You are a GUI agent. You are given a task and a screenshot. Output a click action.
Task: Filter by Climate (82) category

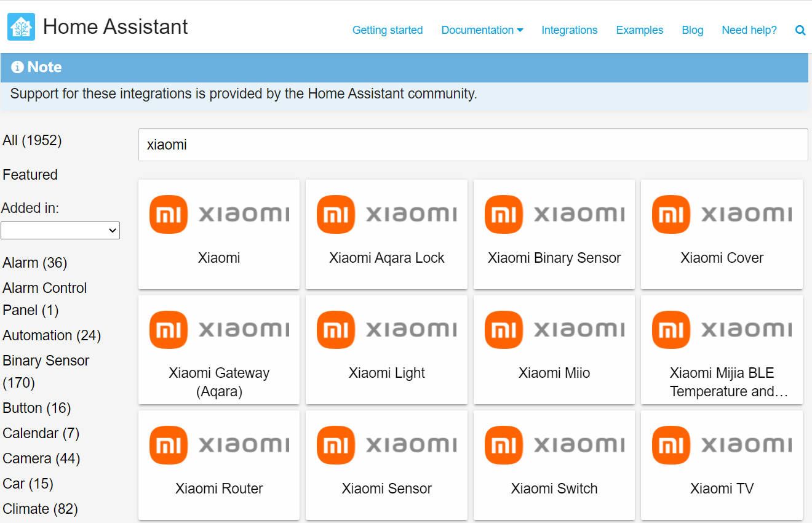[41, 509]
